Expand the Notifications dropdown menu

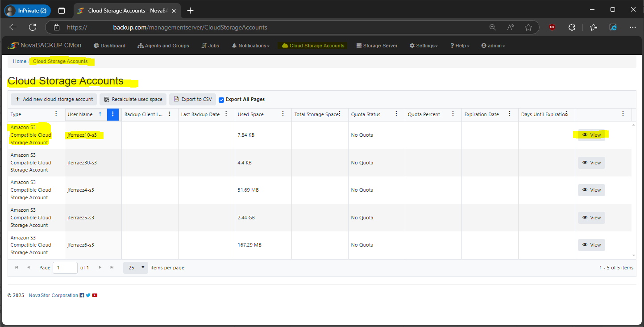pos(250,46)
